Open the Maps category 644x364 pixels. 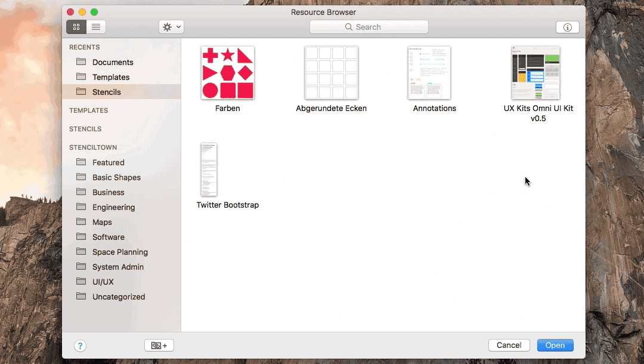point(122,222)
